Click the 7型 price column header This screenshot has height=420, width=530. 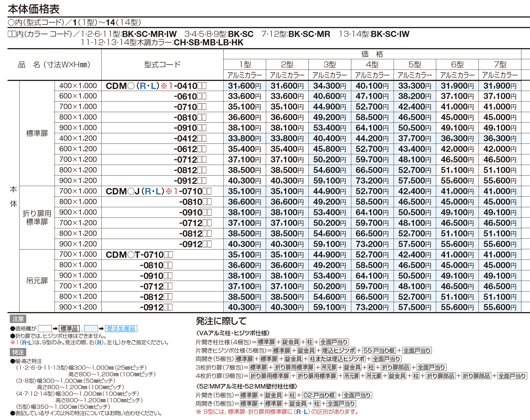(500, 65)
